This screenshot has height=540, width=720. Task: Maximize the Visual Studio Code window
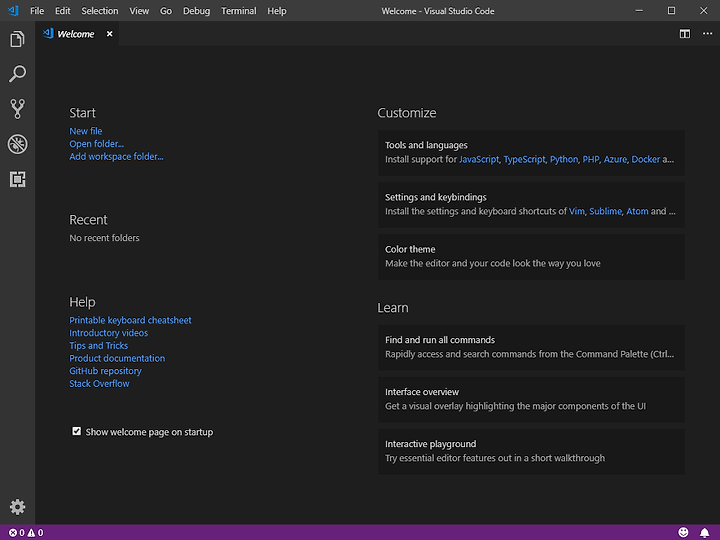[671, 11]
